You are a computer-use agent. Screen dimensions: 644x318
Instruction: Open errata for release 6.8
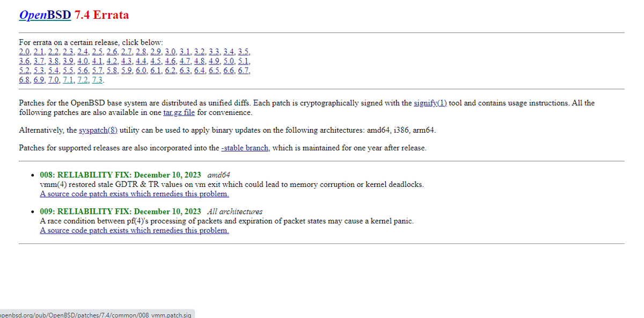click(x=24, y=81)
